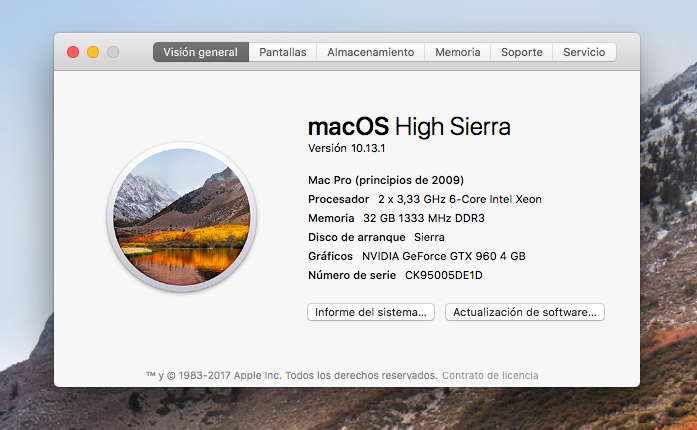This screenshot has height=430, width=697.
Task: Open the Almacenamiento tab
Action: coord(371,52)
